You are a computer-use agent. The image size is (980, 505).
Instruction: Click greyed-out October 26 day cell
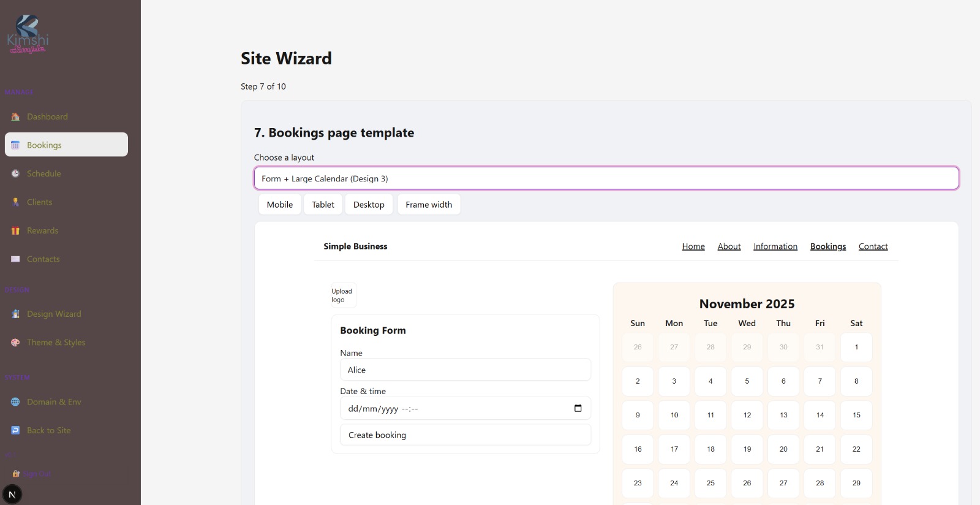[638, 347]
